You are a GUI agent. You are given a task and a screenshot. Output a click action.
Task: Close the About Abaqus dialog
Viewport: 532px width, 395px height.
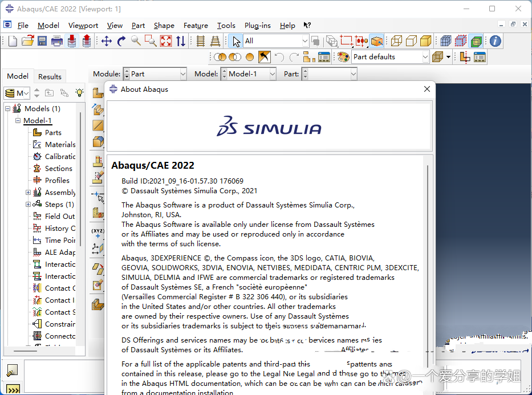pyautogui.click(x=427, y=89)
